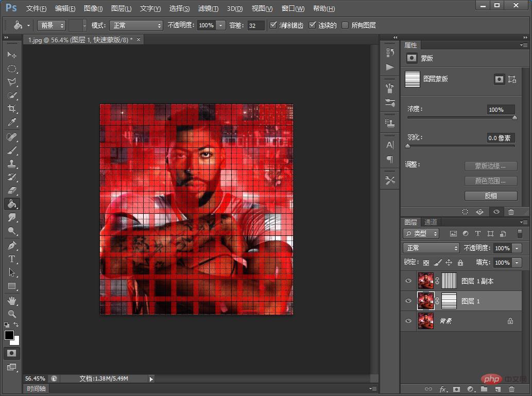Select the Crop tool
532x396 pixels.
pyautogui.click(x=11, y=109)
